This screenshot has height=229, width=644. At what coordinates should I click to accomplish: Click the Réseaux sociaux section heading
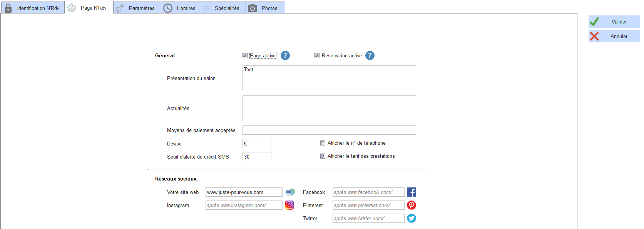coord(176,179)
